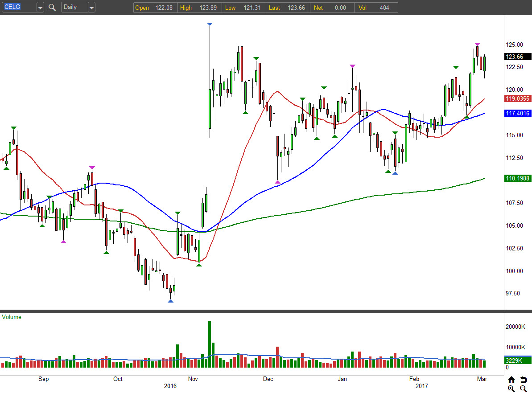Click the 20000K volume axis label
Screen dimensions: 532x393
coord(516,327)
